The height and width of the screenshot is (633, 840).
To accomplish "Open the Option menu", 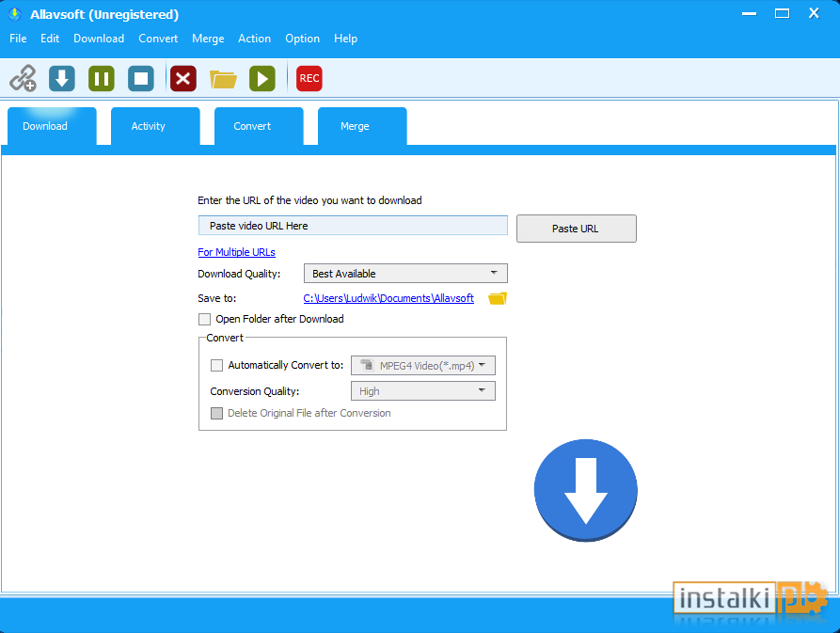I will coord(303,39).
